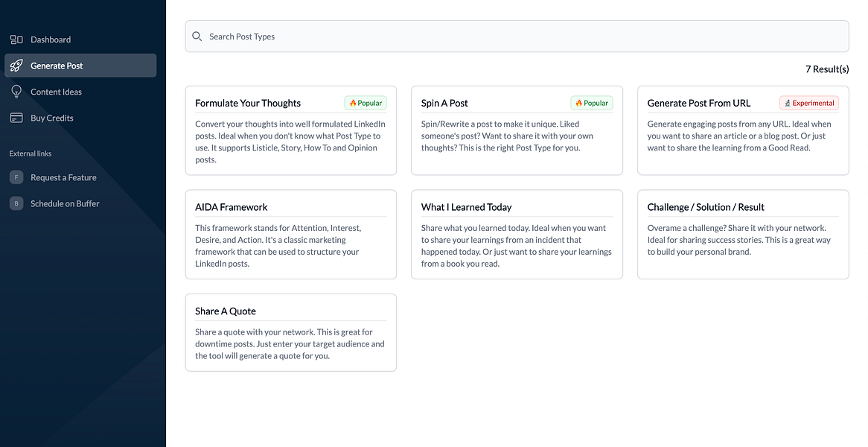The height and width of the screenshot is (447, 868).
Task: Go to Content Ideas in sidebar
Action: click(56, 92)
